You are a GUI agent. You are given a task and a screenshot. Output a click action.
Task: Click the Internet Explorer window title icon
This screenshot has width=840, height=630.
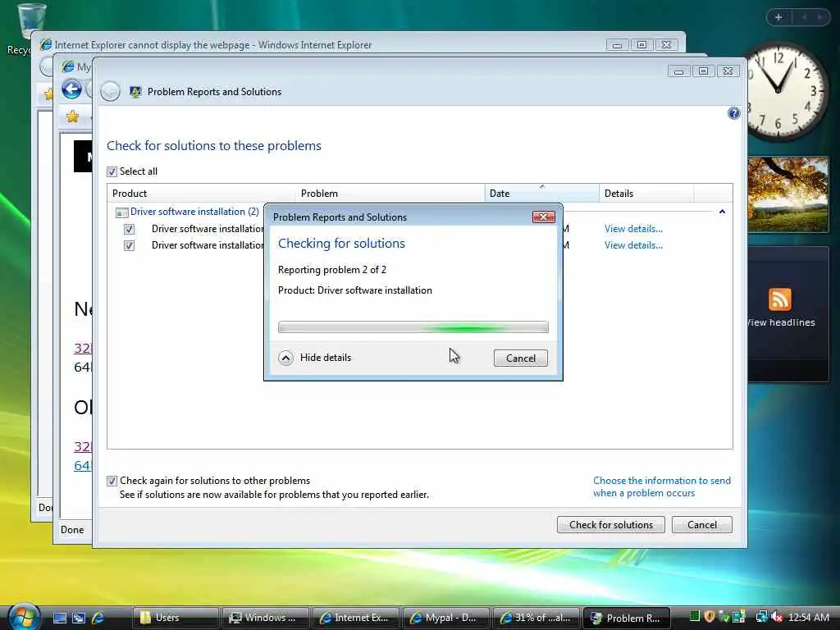click(x=46, y=44)
